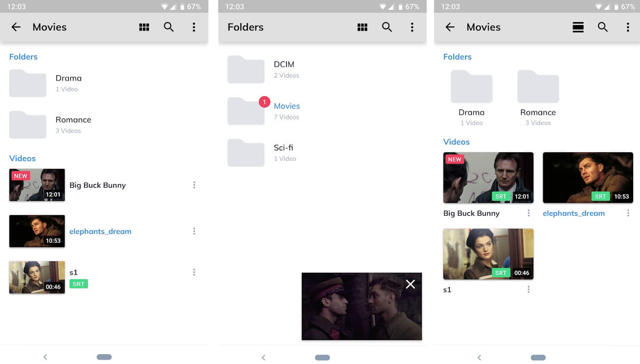Play elephants_dream grid thumbnail

pyautogui.click(x=588, y=177)
